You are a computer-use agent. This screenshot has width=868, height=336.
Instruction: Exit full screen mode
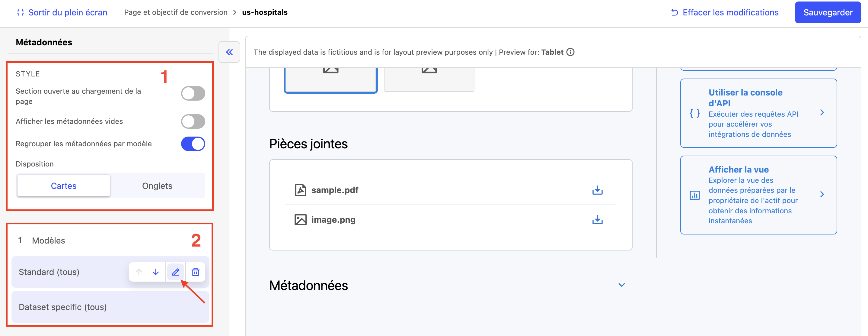tap(62, 12)
